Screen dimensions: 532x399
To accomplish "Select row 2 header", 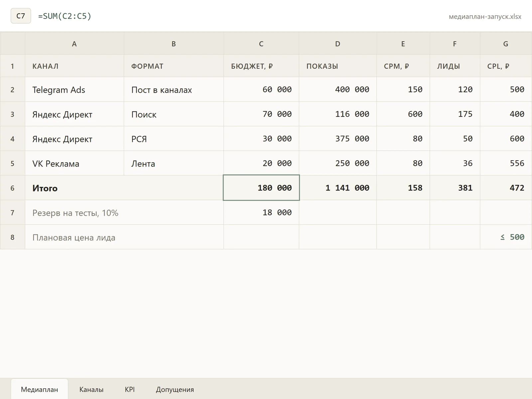I will click(12, 89).
